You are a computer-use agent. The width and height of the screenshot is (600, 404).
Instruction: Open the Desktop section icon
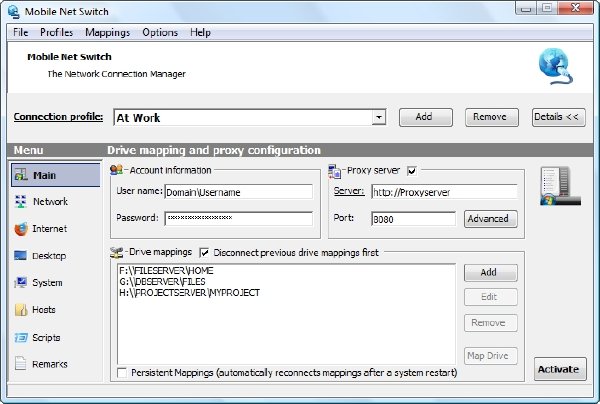(x=20, y=256)
